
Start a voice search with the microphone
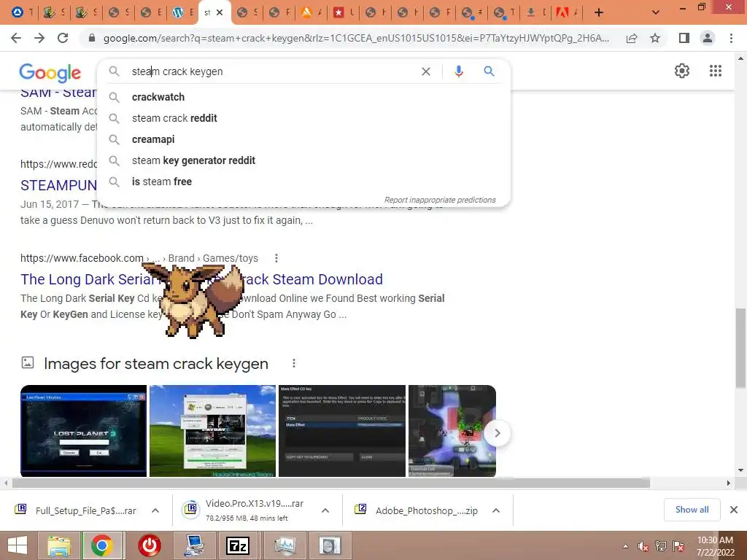[x=458, y=71]
